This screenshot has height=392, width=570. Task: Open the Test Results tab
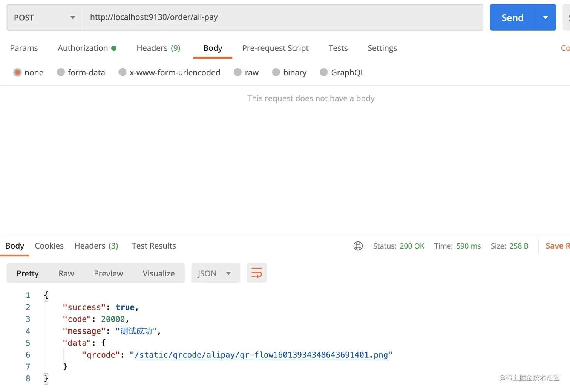point(154,246)
